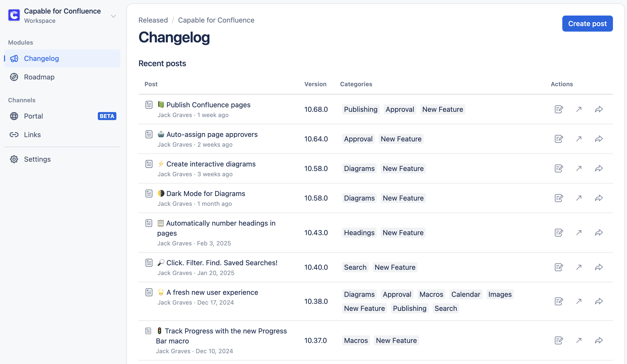Image resolution: width=627 pixels, height=364 pixels.
Task: Expand the workspace switcher chevron
Action: click(113, 16)
